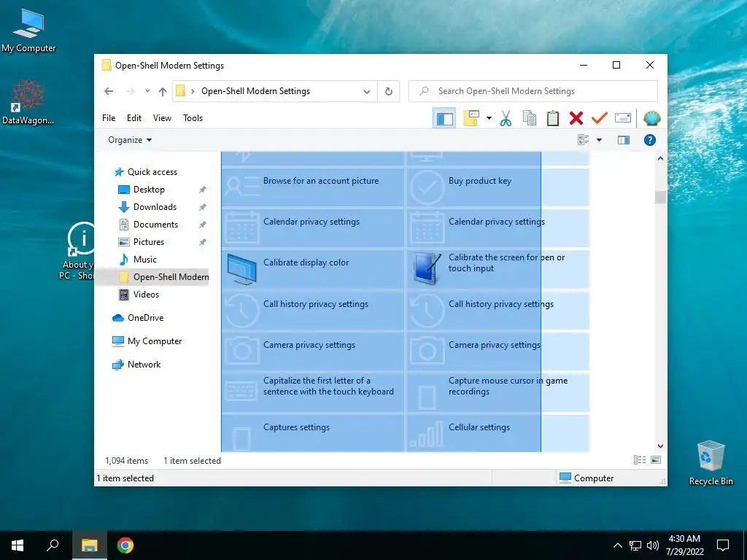Screen dimensions: 747x560
Task: Select Downloads in the navigation pane
Action: coord(155,207)
